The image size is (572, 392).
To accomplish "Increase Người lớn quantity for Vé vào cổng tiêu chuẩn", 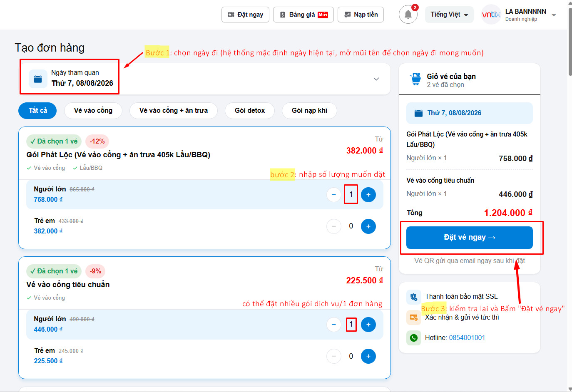I will 368,325.
